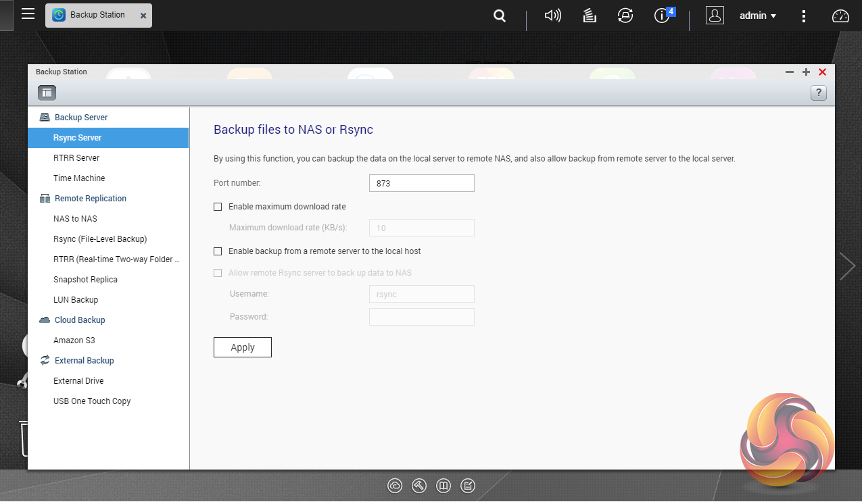Click the Apply button
The width and height of the screenshot is (862, 504).
(242, 347)
